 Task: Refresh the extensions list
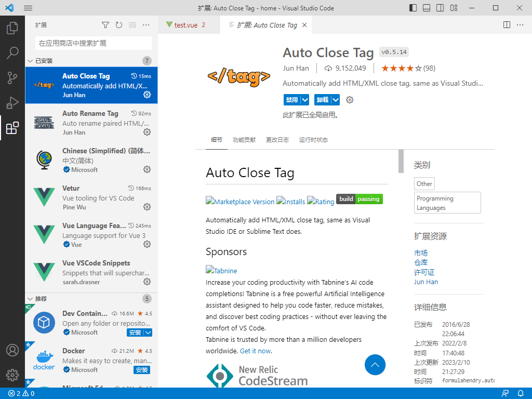click(x=119, y=25)
